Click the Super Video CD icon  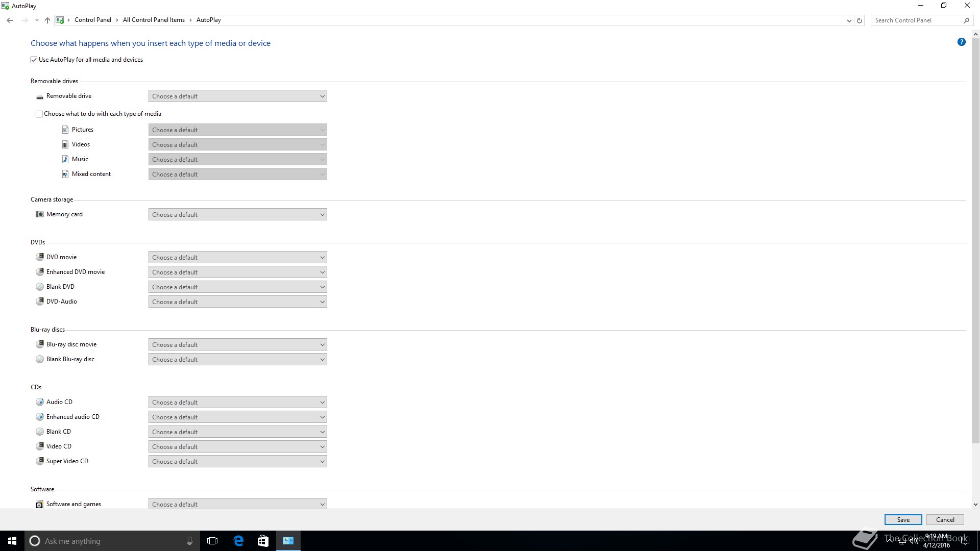tap(40, 461)
